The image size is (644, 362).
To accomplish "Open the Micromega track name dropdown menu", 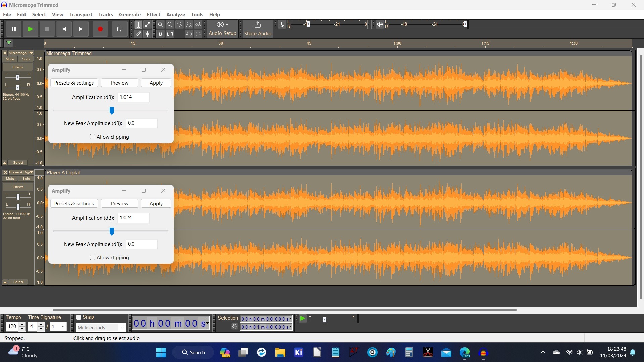I will [x=21, y=53].
